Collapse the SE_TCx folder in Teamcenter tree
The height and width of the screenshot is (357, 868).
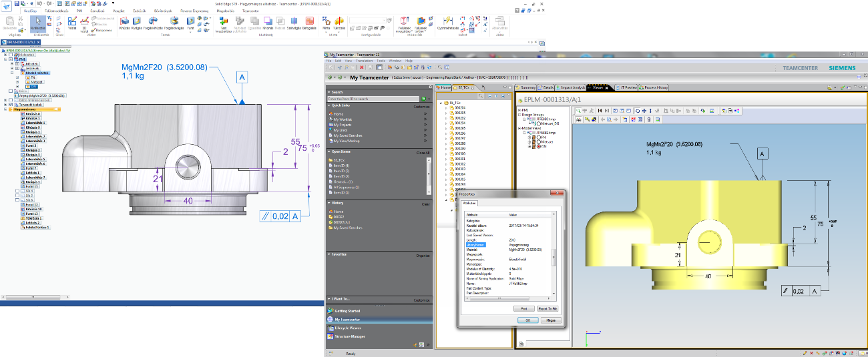pos(441,103)
